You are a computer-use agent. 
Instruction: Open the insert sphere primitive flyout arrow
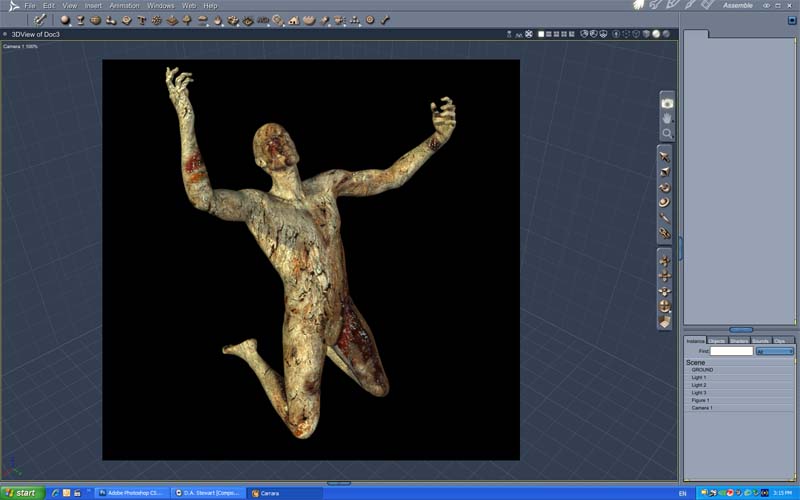pos(69,24)
